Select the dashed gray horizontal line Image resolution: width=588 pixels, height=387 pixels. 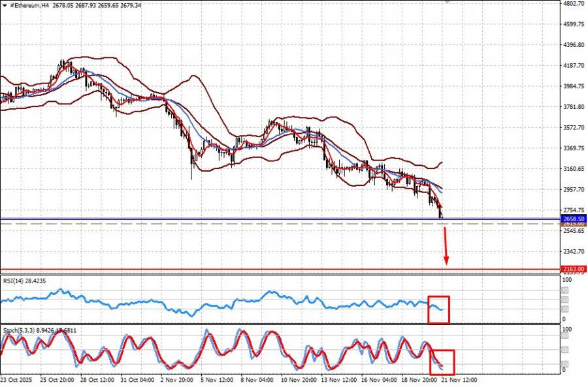[x=261, y=224]
